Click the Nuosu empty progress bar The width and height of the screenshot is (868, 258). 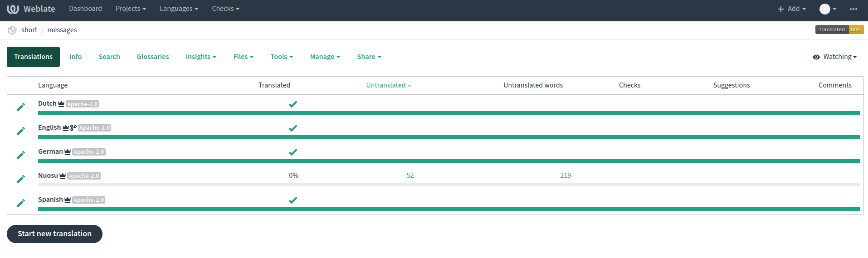449,185
